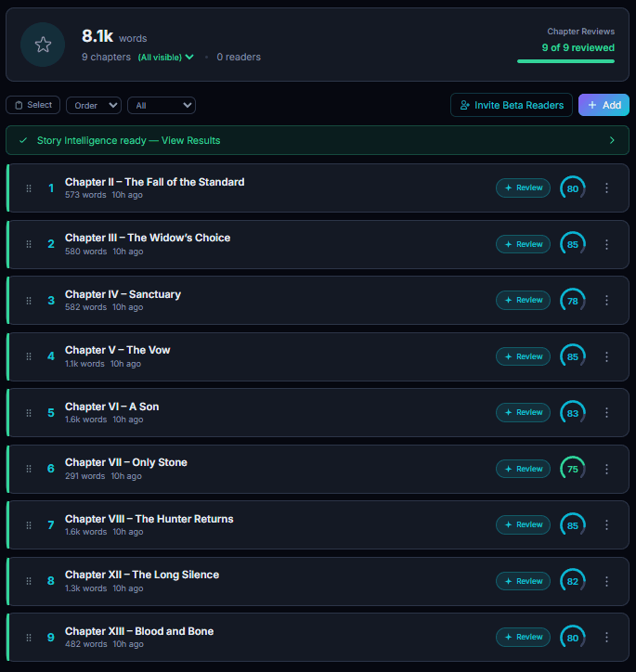Open three-dot menu for The Widow's Choice
The image size is (636, 672).
click(x=606, y=244)
